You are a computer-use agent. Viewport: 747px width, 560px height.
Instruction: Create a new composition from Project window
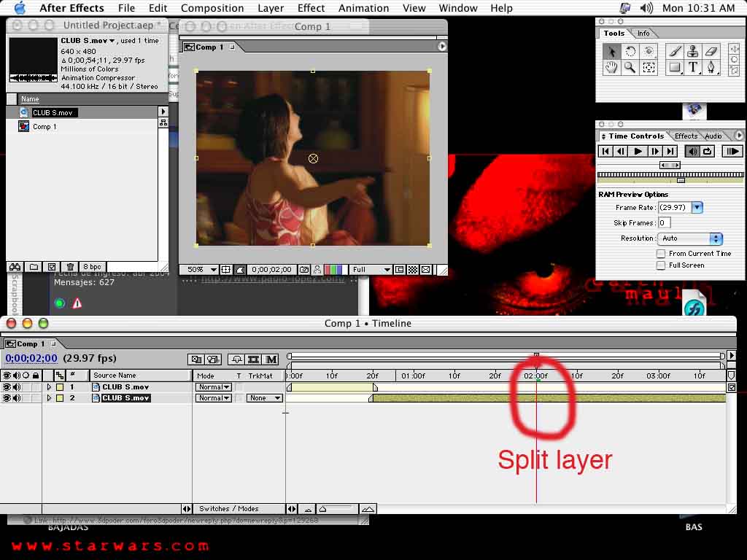point(52,267)
